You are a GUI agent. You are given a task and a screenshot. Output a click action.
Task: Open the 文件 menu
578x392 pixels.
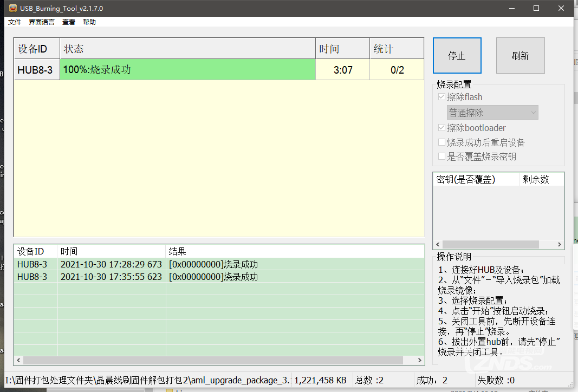pyautogui.click(x=15, y=22)
